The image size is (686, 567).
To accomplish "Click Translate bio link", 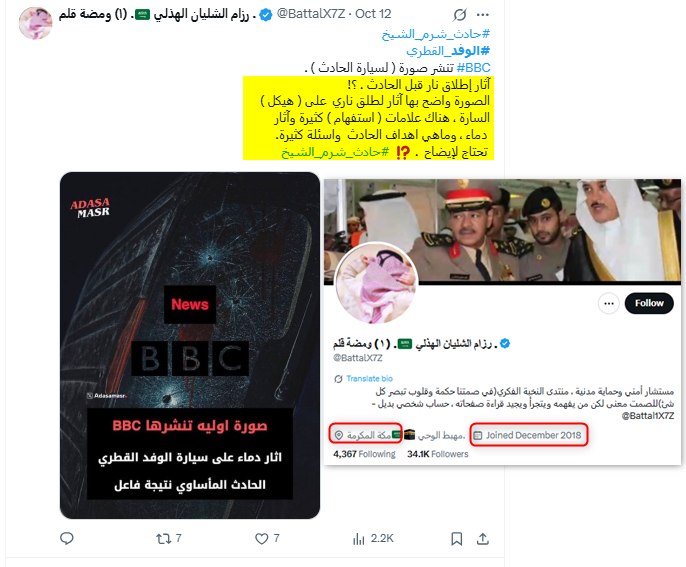I will click(x=369, y=379).
